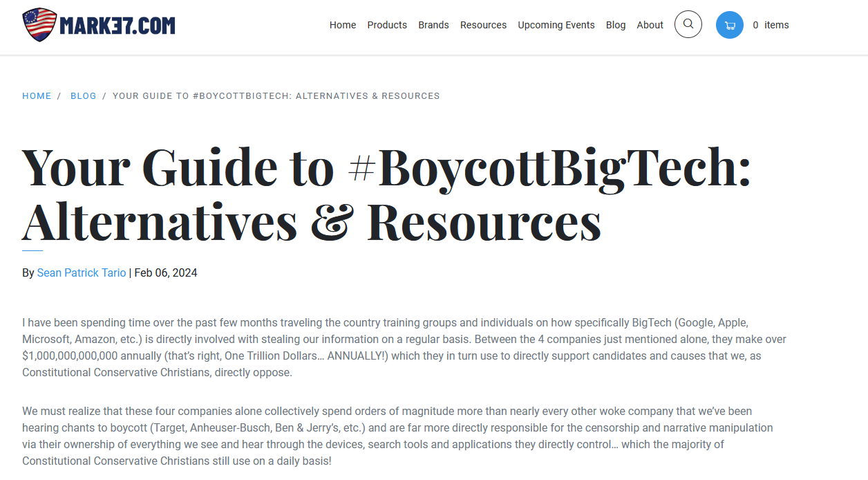View the 0 items cart link
Image resolution: width=868 pixels, height=480 pixels.
(x=771, y=25)
